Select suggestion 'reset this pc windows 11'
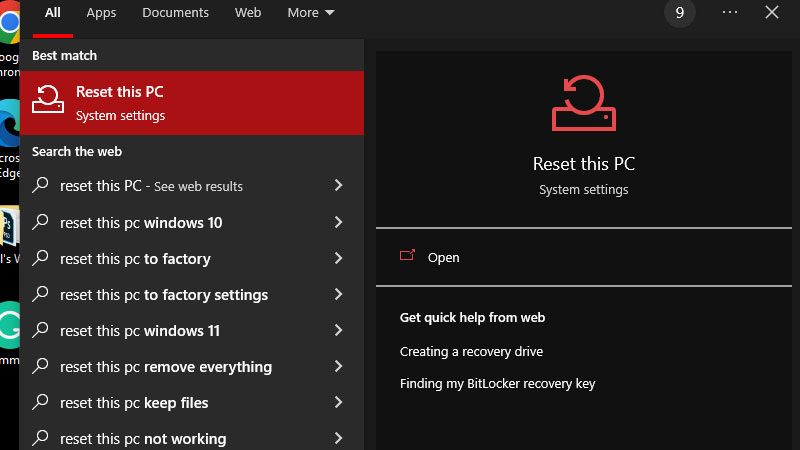Image resolution: width=800 pixels, height=450 pixels. (192, 331)
